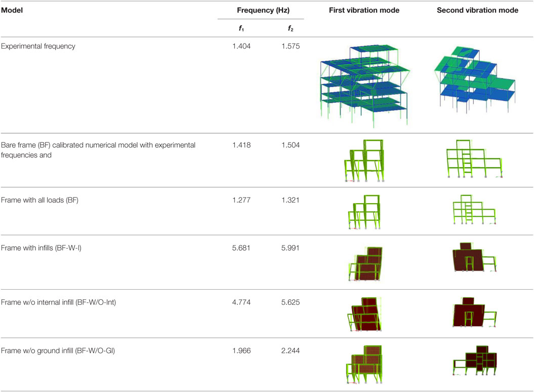Image resolution: width=534 pixels, height=392 pixels.
Task: Select the Bare frame (BF) calibrated model label
Action: (98, 150)
